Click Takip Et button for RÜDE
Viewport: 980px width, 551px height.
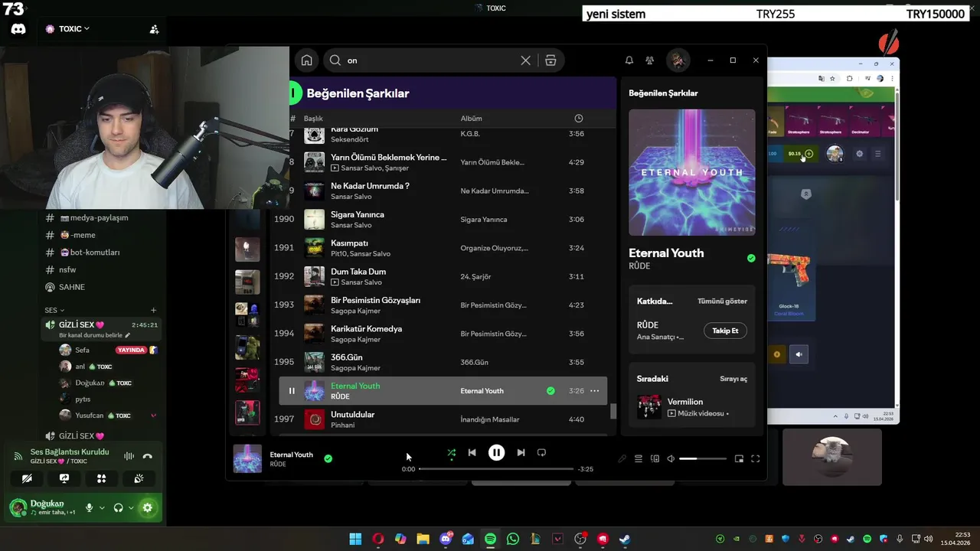[x=725, y=331]
